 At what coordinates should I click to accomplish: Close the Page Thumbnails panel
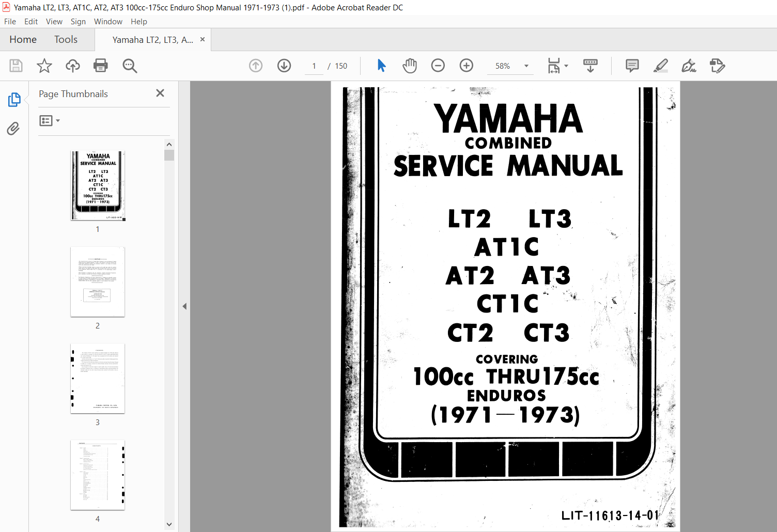[160, 93]
